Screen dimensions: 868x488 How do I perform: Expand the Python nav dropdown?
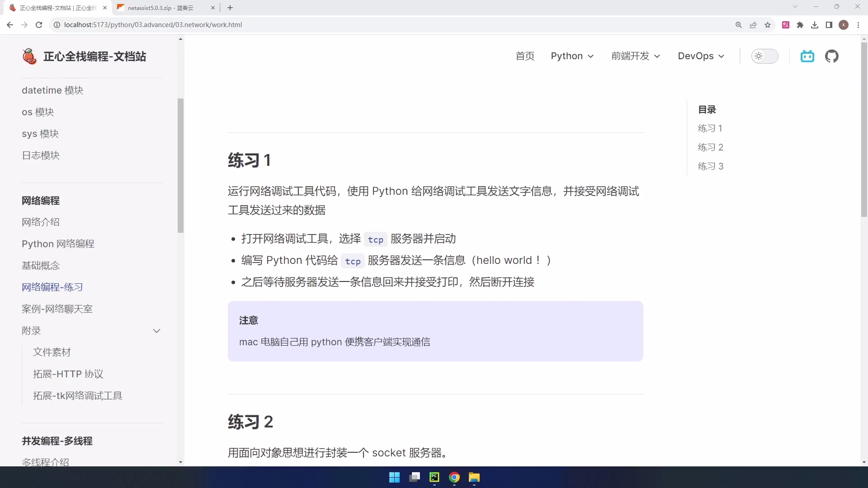pyautogui.click(x=572, y=56)
